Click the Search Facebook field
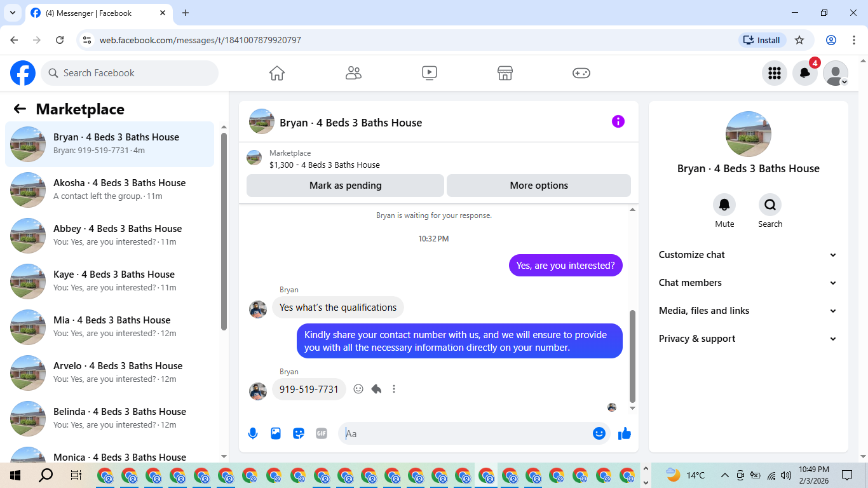The image size is (868, 488). (130, 73)
